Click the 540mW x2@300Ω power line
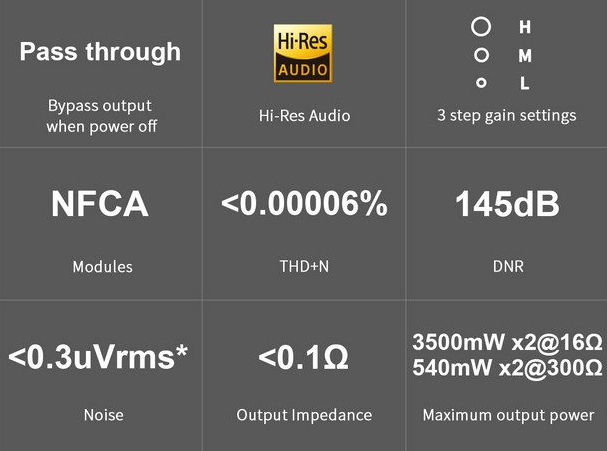This screenshot has height=451, width=607. (507, 367)
